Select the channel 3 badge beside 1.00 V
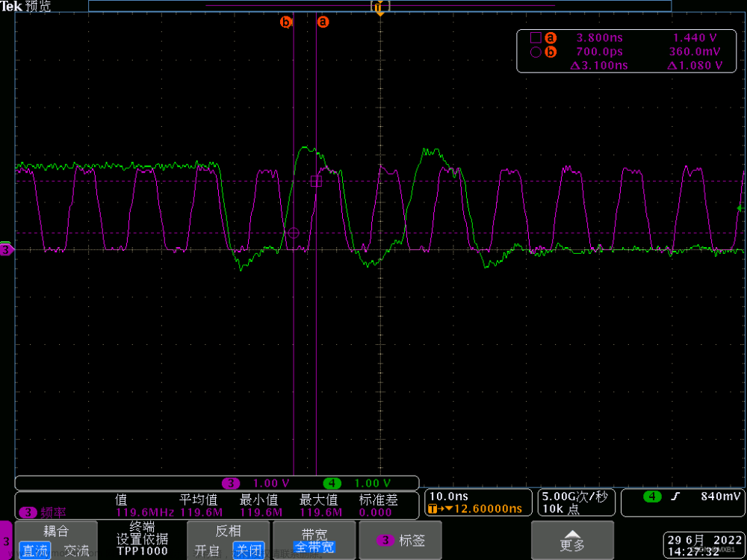 click(x=231, y=483)
